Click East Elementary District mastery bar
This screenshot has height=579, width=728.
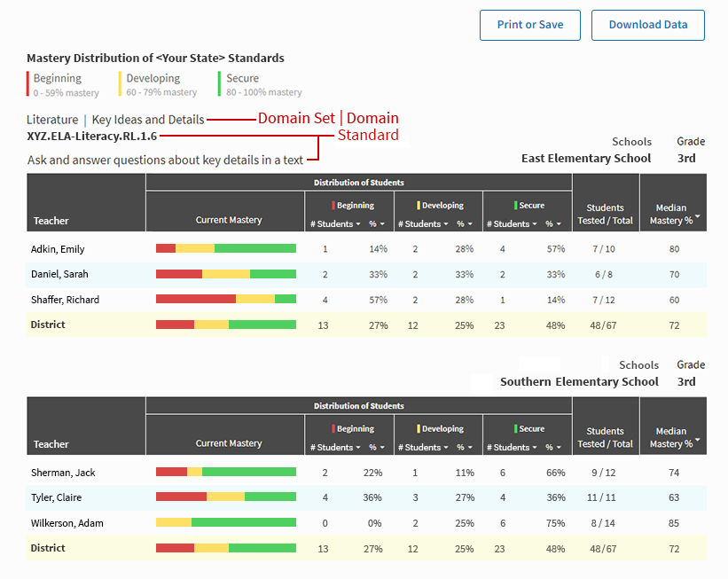pos(225,325)
